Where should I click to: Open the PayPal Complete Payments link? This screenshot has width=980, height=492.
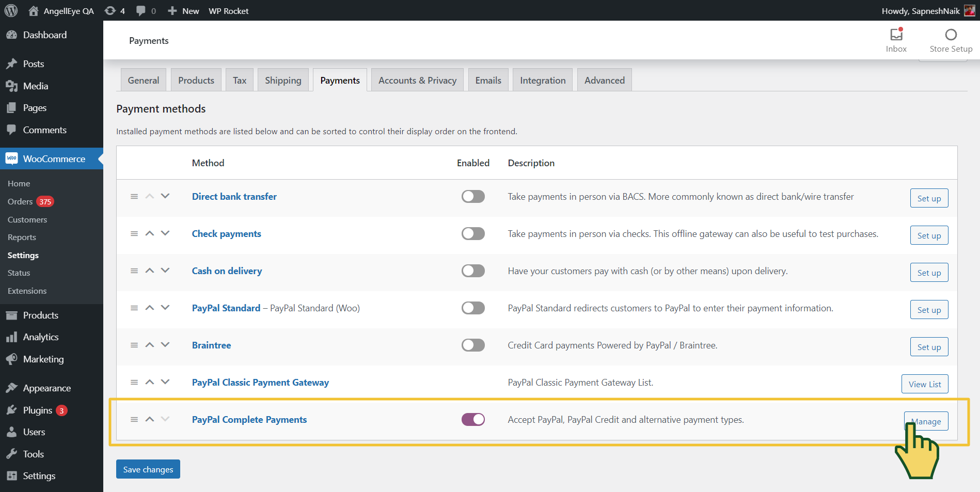tap(249, 419)
